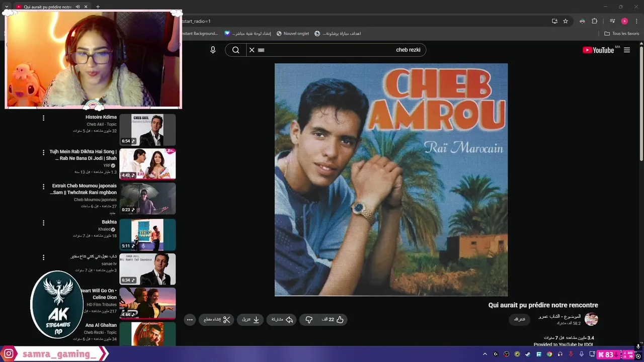Open the Nouvel onglet bookmark
The height and width of the screenshot is (362, 644).
(293, 34)
